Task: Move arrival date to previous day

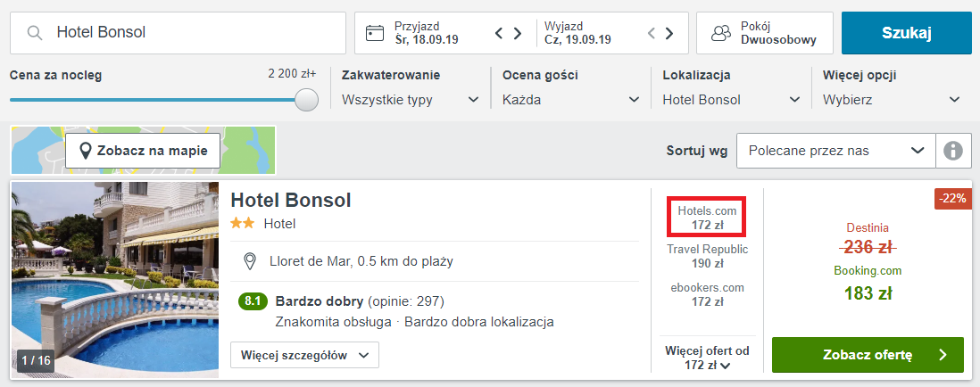Action: 499,33
